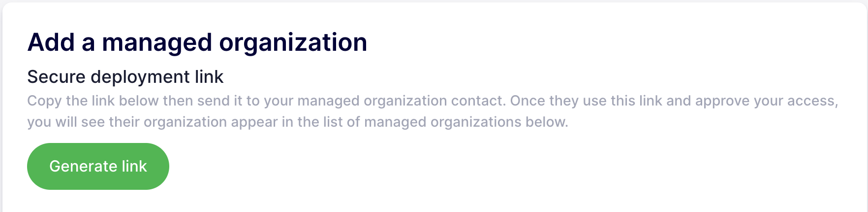The width and height of the screenshot is (868, 212).
Task: Click the phrase "managed organization contact" in the description
Action: [x=401, y=101]
